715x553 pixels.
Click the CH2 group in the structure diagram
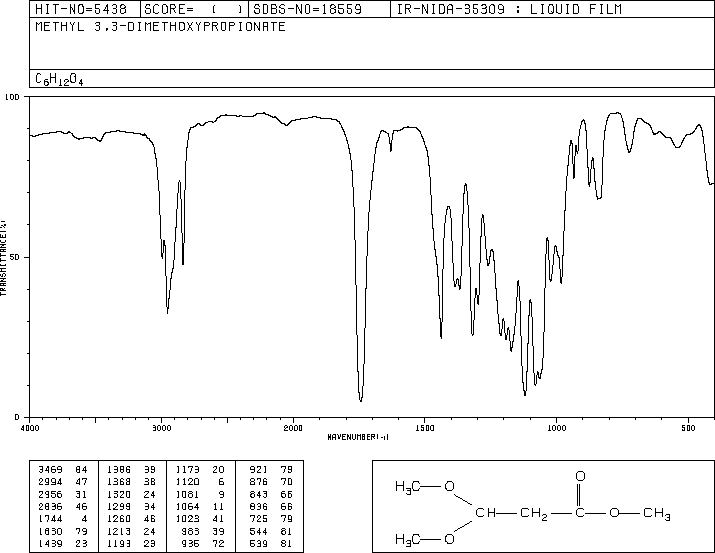[534, 514]
